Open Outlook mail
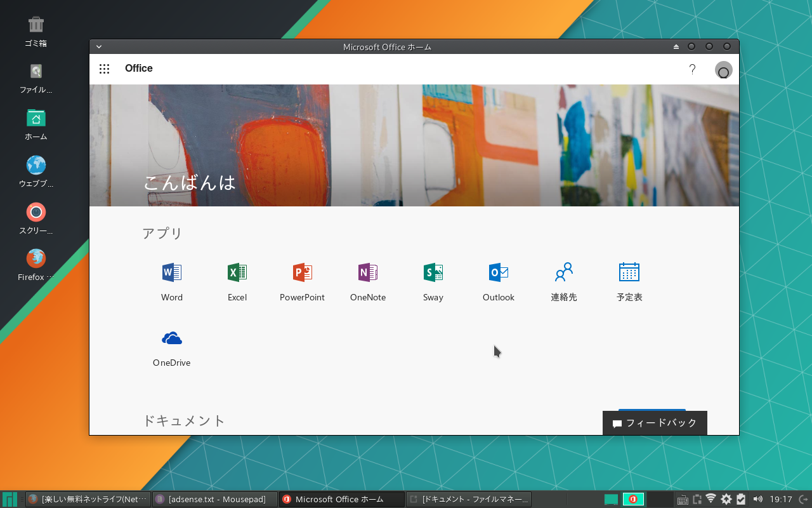This screenshot has width=812, height=508. point(499,282)
